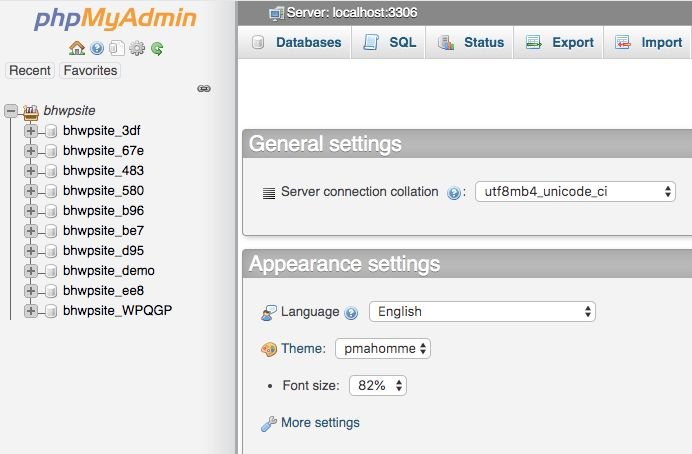Click database icon beside bhwpsite_demo
This screenshot has width=692, height=454.
click(x=51, y=271)
